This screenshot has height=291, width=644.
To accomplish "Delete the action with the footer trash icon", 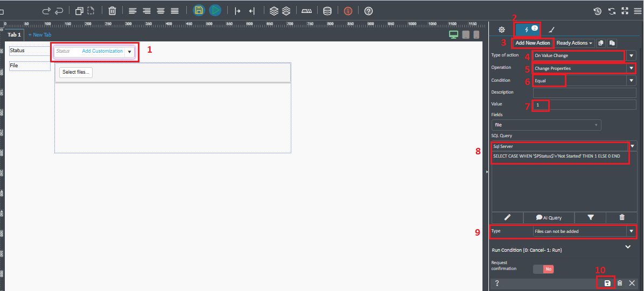I will click(x=620, y=283).
